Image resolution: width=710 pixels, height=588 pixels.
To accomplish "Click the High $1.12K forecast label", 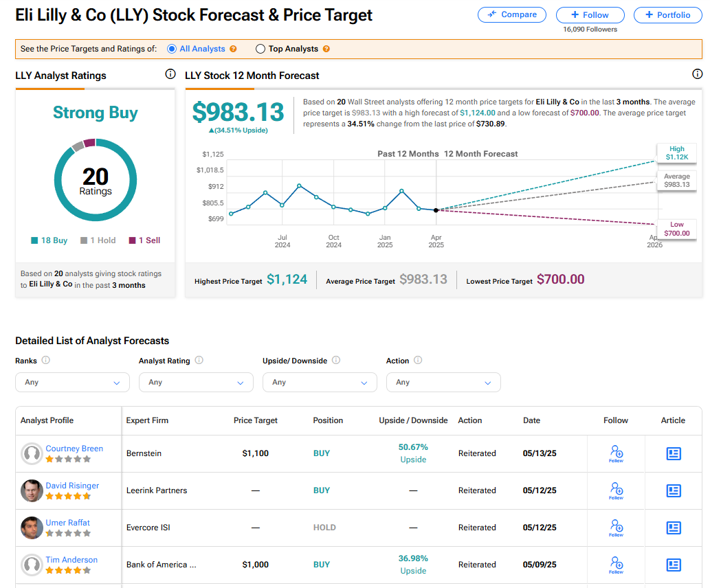I will pos(676,152).
